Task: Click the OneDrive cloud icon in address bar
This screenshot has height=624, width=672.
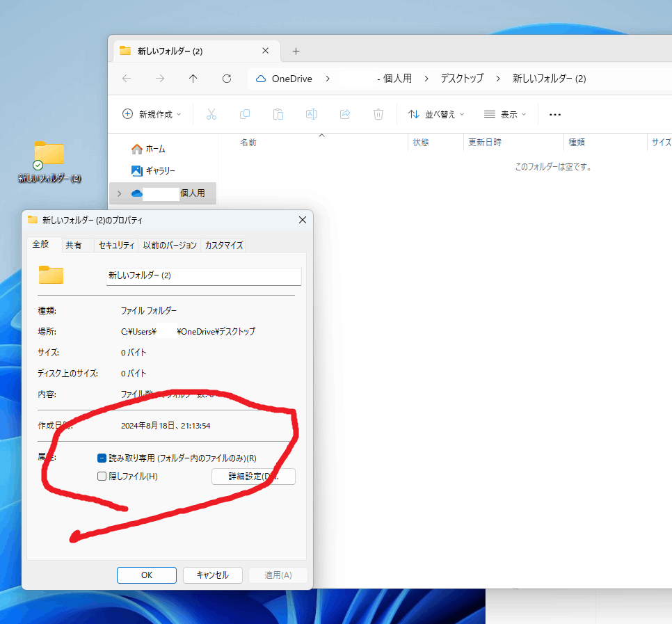Action: tap(261, 79)
